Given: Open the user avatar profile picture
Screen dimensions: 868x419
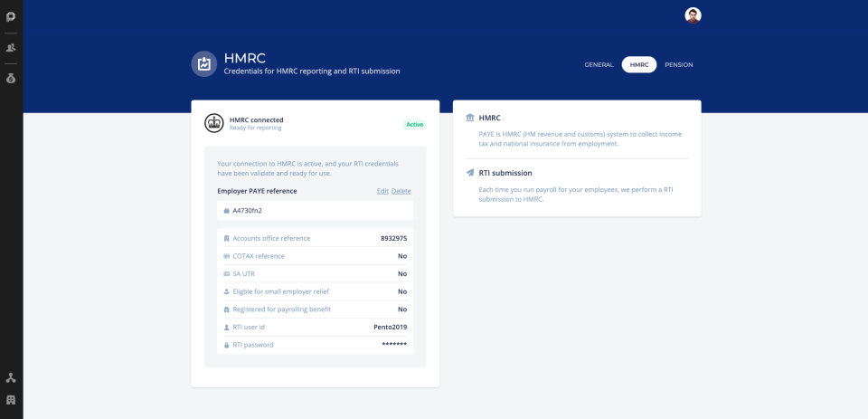Looking at the screenshot, I should click(x=693, y=15).
